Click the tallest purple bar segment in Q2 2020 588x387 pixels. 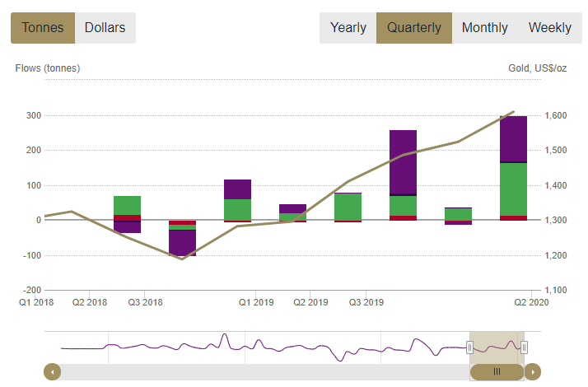(513, 138)
